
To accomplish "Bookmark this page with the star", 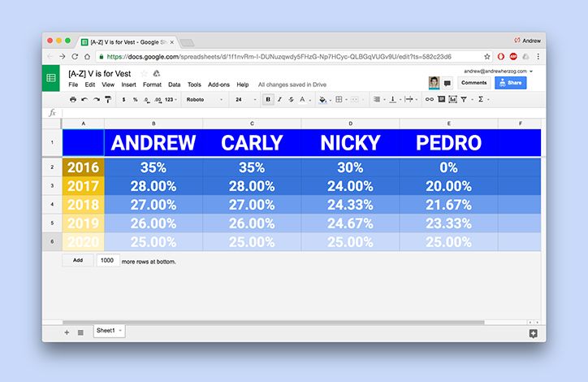I will 486,57.
